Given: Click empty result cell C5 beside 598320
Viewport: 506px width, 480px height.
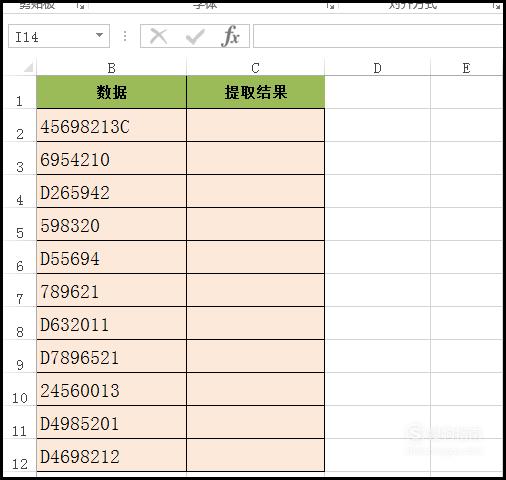Looking at the screenshot, I should tap(255, 224).
